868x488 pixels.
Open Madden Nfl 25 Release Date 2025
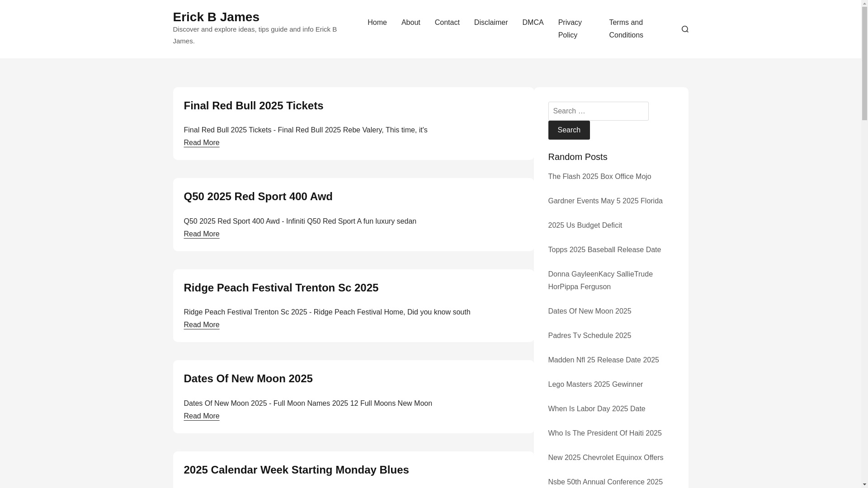pyautogui.click(x=603, y=360)
